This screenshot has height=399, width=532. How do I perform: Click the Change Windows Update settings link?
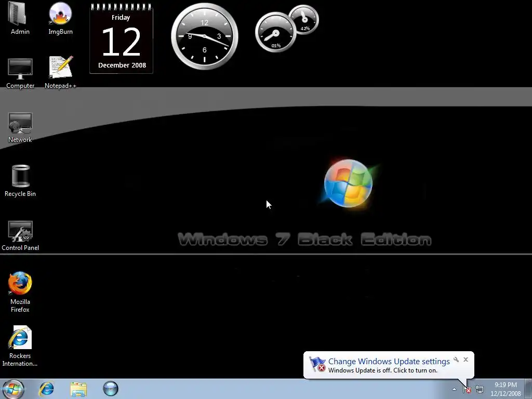[x=389, y=362]
